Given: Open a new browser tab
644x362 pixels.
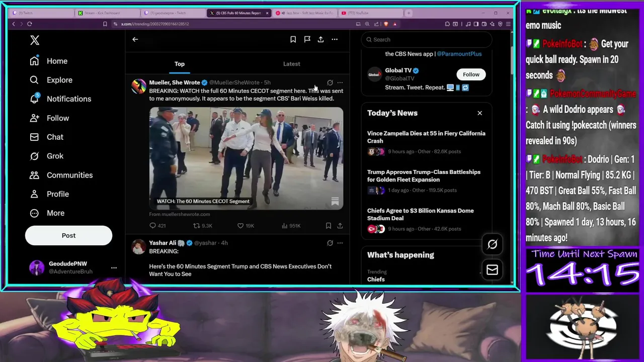Looking at the screenshot, I should tap(409, 13).
